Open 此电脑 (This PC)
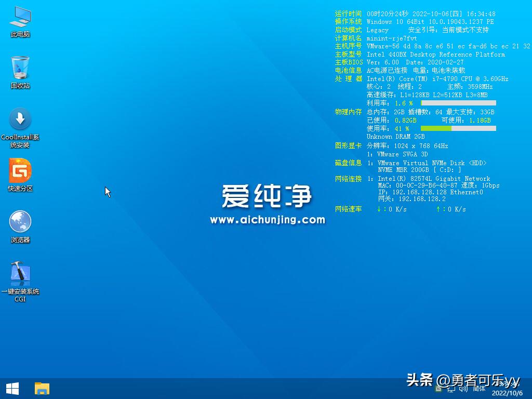This screenshot has height=399, width=532. 20,18
